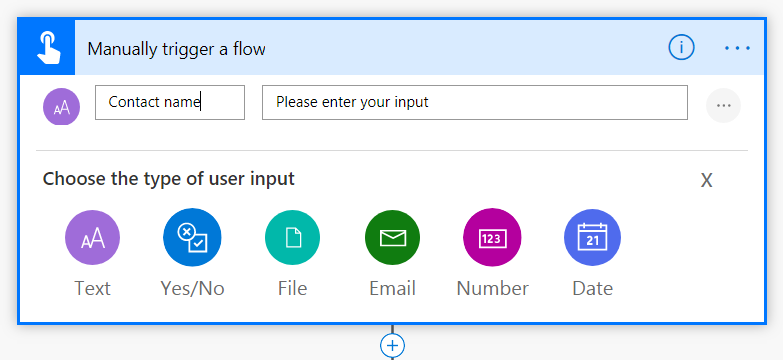Select the Text input type icon
The width and height of the screenshot is (783, 360).
(x=92, y=237)
